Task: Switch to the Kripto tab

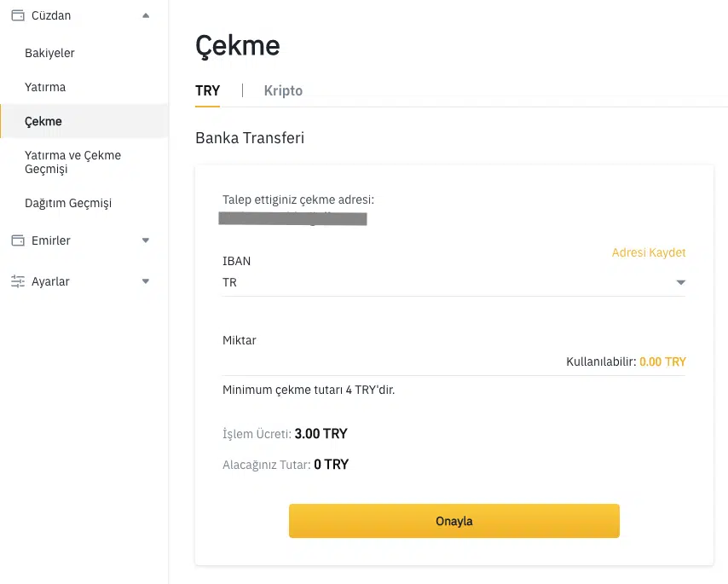Action: [283, 91]
